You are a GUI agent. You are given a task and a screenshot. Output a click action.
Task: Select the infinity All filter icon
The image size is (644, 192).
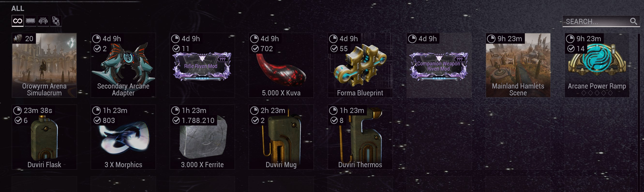tap(17, 21)
